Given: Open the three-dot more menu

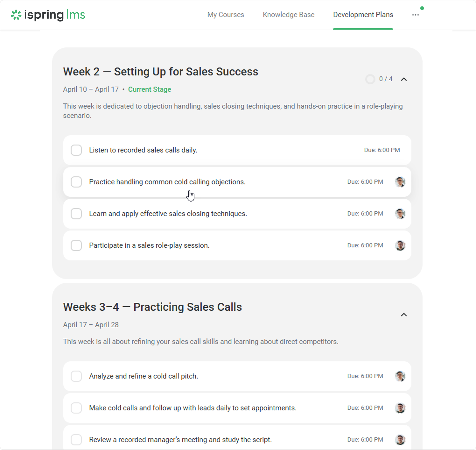Looking at the screenshot, I should tap(415, 15).
